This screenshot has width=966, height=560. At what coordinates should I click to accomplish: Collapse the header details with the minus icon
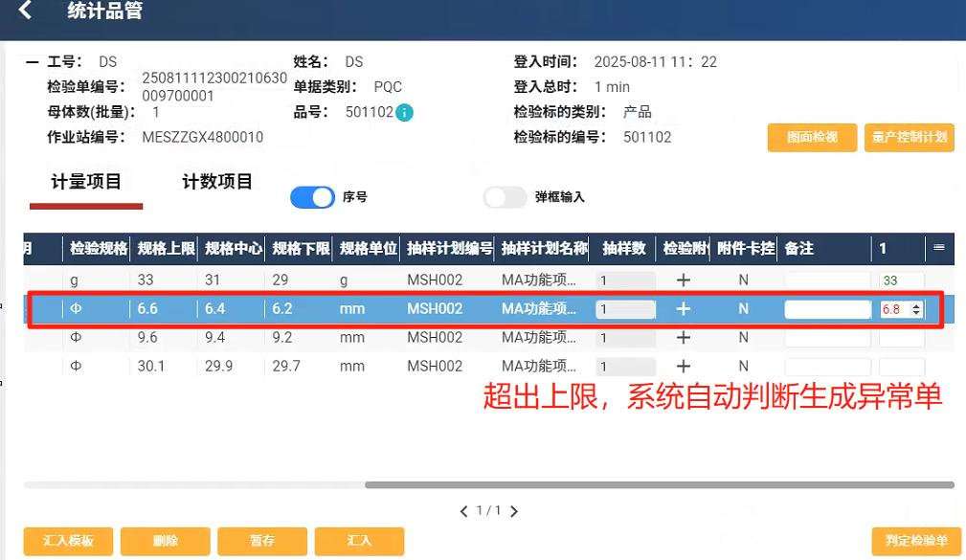click(x=32, y=62)
